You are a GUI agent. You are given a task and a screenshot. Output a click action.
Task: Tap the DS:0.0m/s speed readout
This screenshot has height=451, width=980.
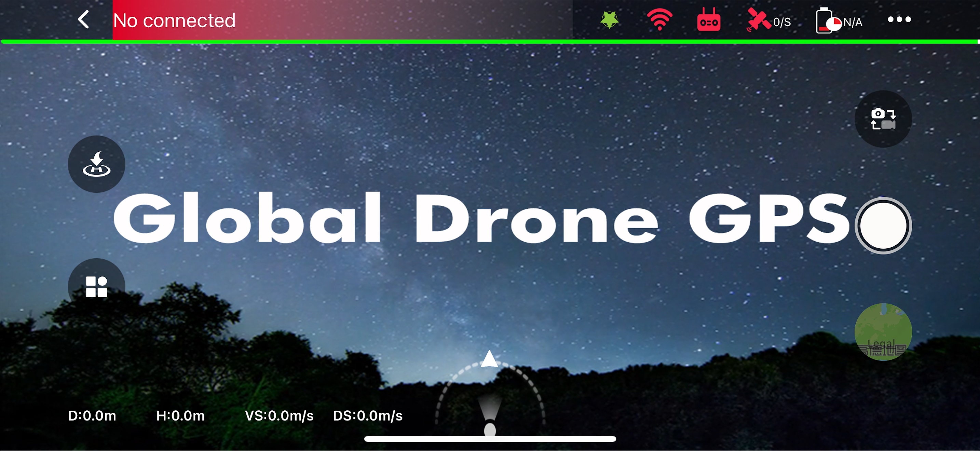368,415
